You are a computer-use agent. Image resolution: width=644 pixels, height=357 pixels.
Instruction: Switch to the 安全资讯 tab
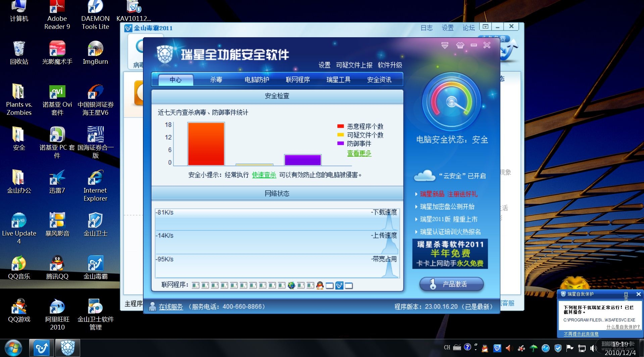379,80
